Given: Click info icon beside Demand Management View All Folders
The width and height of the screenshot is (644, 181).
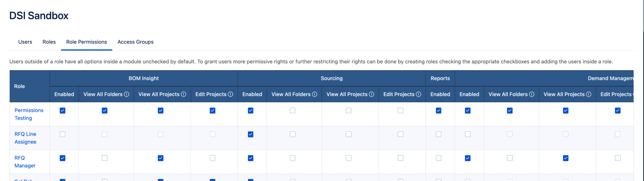Looking at the screenshot, I should pyautogui.click(x=532, y=94).
